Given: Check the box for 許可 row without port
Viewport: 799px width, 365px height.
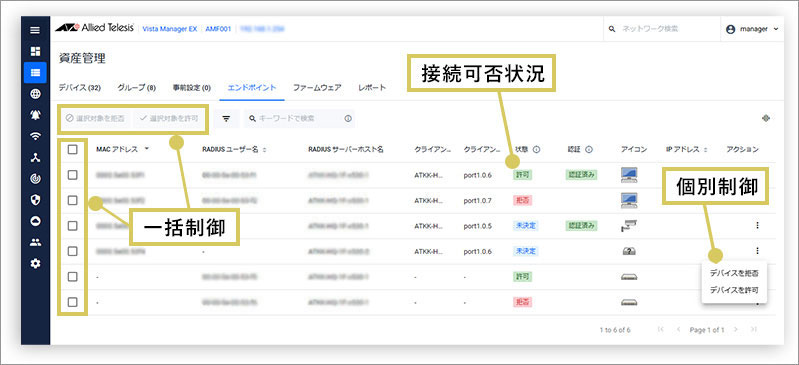Looking at the screenshot, I should pos(72,277).
